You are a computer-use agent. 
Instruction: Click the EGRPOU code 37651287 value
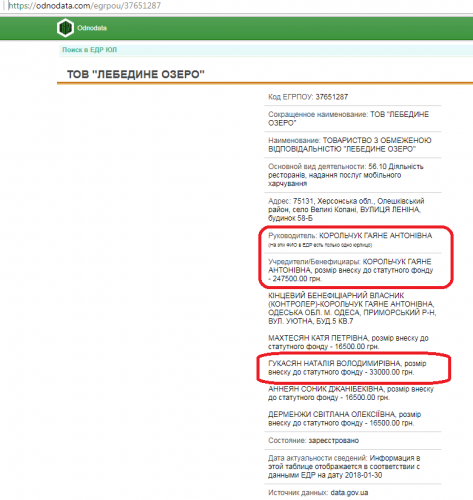point(332,97)
